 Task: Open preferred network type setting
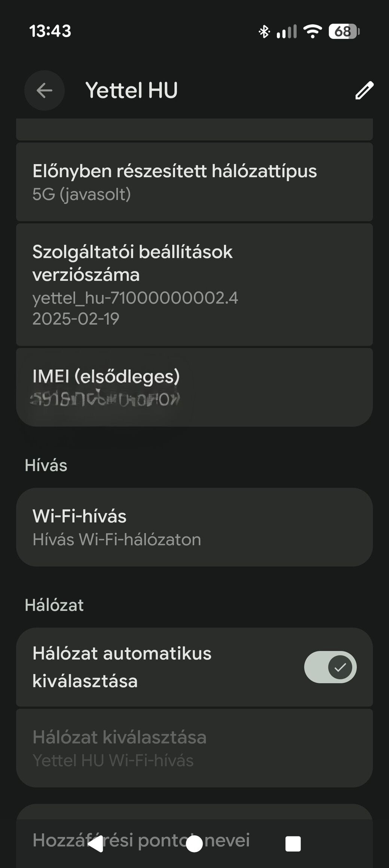pyautogui.click(x=194, y=182)
